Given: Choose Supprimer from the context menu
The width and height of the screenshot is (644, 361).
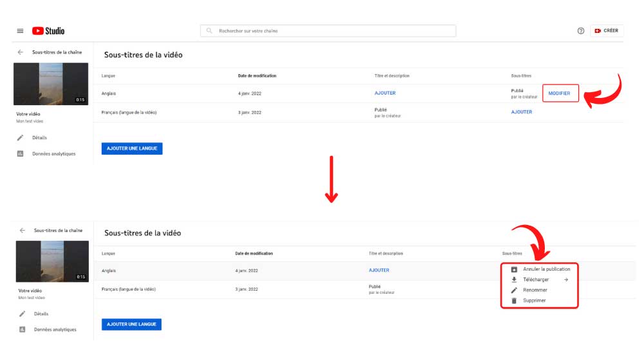Looking at the screenshot, I should (535, 300).
